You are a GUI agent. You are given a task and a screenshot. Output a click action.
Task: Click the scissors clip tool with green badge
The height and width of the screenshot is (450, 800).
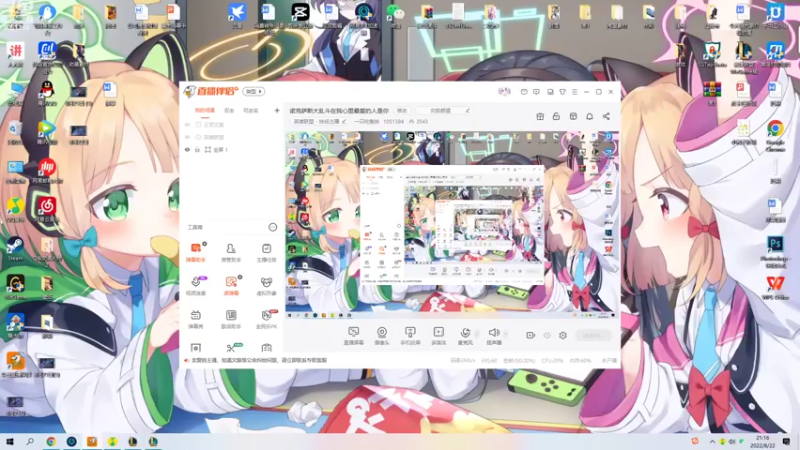pyautogui.click(x=232, y=347)
